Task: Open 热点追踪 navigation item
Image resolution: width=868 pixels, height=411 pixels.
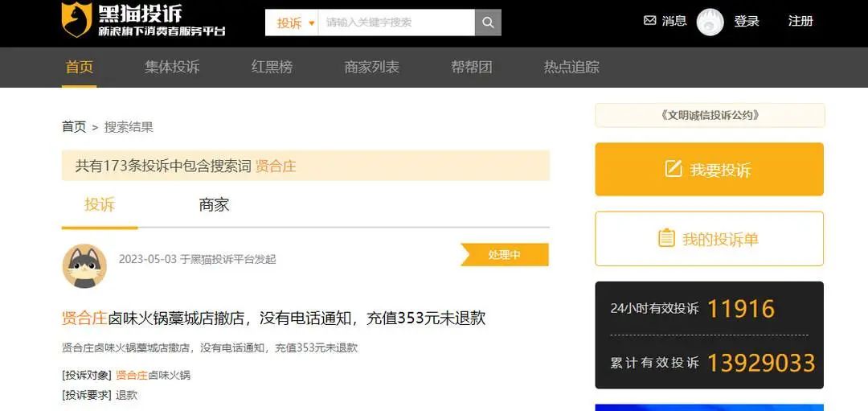Action: tap(571, 68)
